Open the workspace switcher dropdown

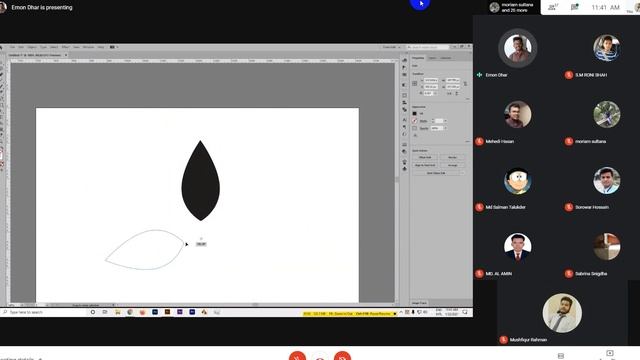click(x=391, y=47)
